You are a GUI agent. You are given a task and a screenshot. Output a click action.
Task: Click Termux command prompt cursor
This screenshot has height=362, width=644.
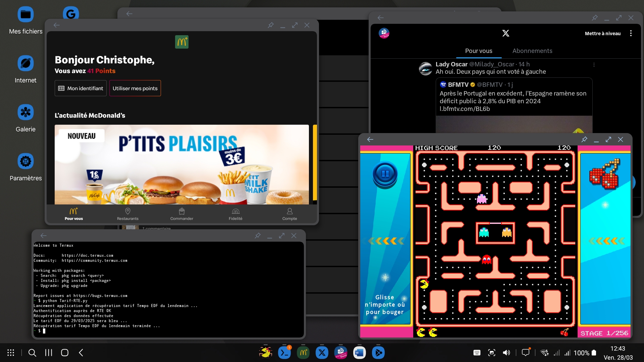click(x=44, y=331)
